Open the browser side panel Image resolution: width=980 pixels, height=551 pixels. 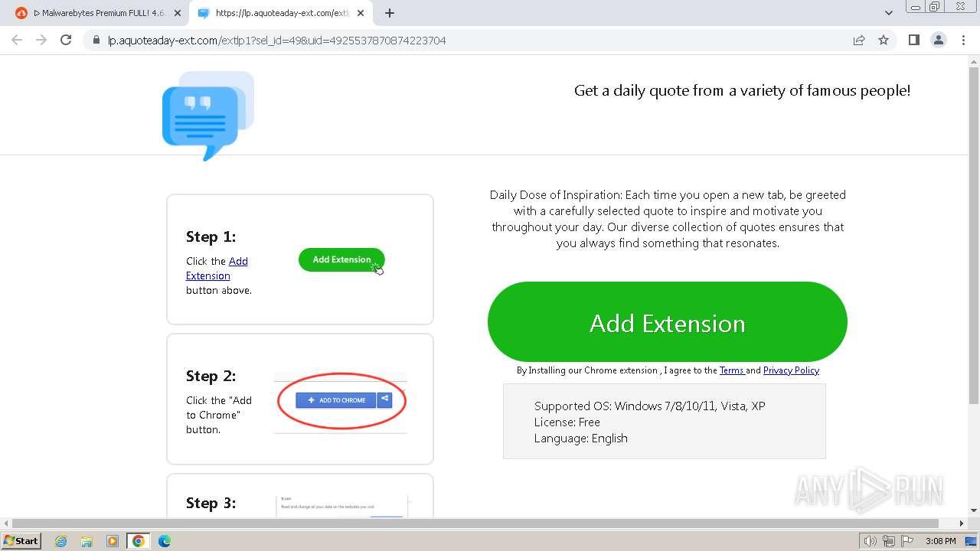[913, 40]
